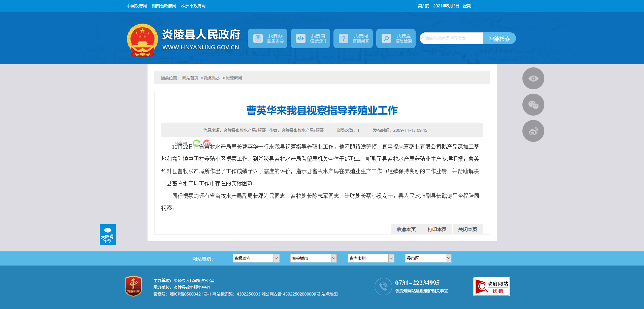Expand the 省级政府 dropdown
The height and width of the screenshot is (309, 644).
(256, 258)
